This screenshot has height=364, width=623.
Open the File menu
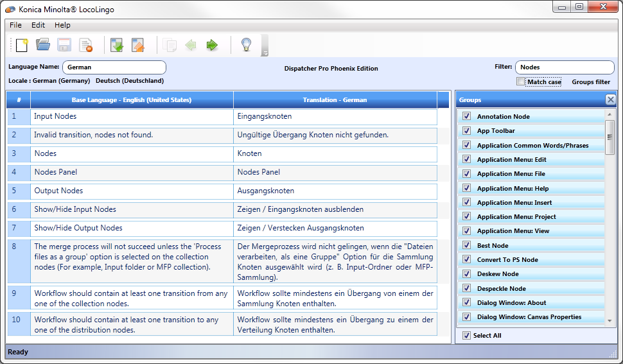(15, 25)
